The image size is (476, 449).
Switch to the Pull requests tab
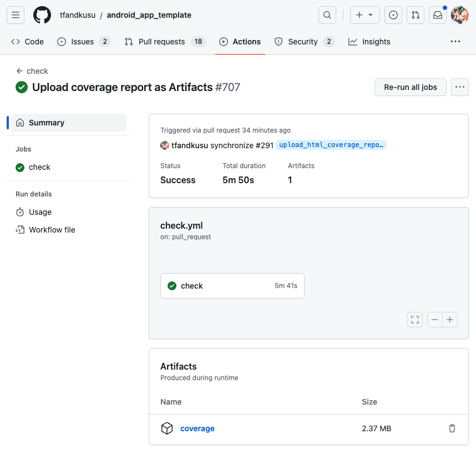(x=165, y=42)
